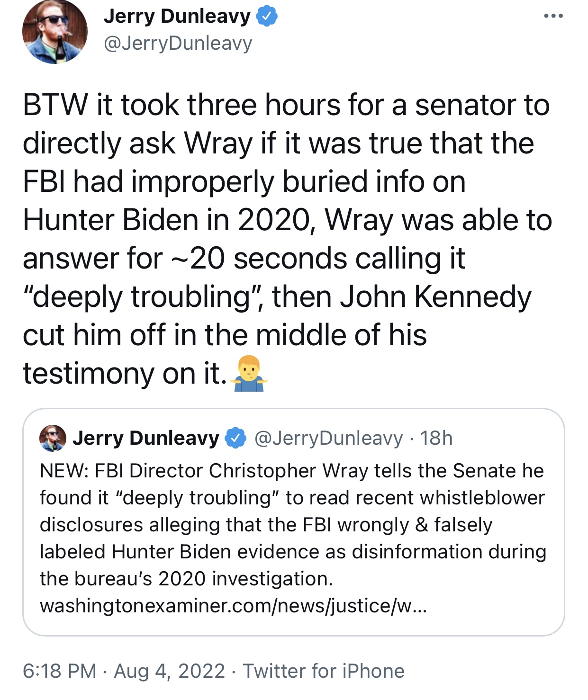Click the Aug 4, 2022 date
The image size is (588, 700).
coord(169,671)
